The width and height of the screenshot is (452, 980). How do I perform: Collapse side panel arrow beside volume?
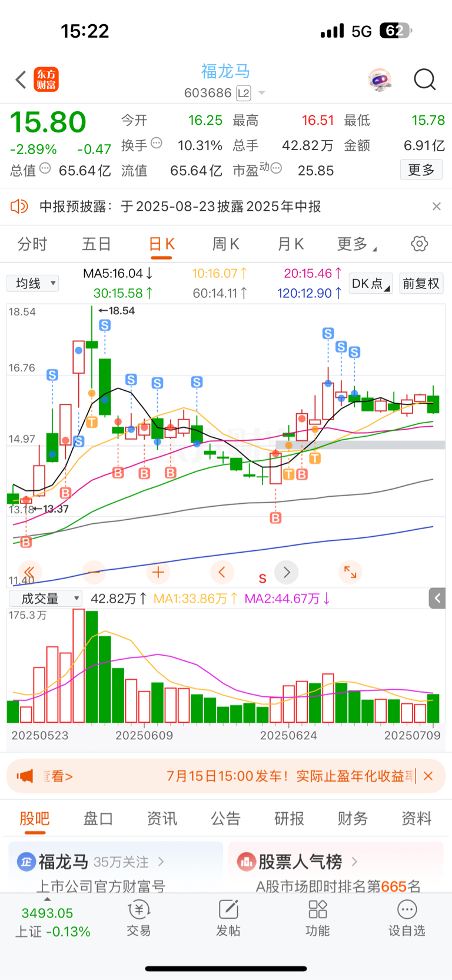437,599
